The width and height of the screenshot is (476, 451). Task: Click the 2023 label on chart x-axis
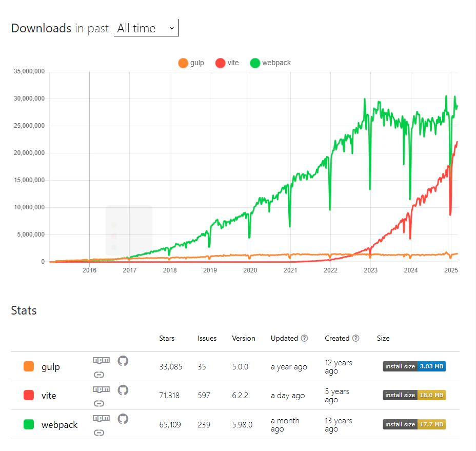(x=371, y=270)
